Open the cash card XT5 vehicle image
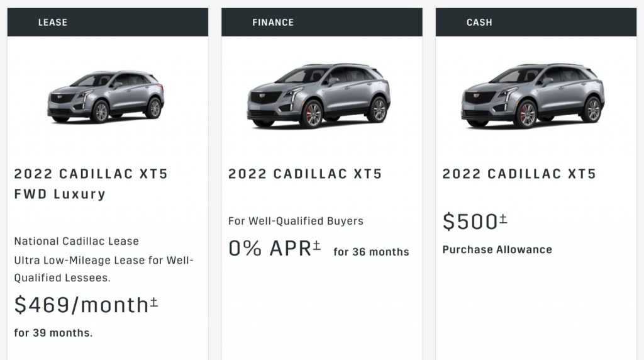 coord(533,96)
